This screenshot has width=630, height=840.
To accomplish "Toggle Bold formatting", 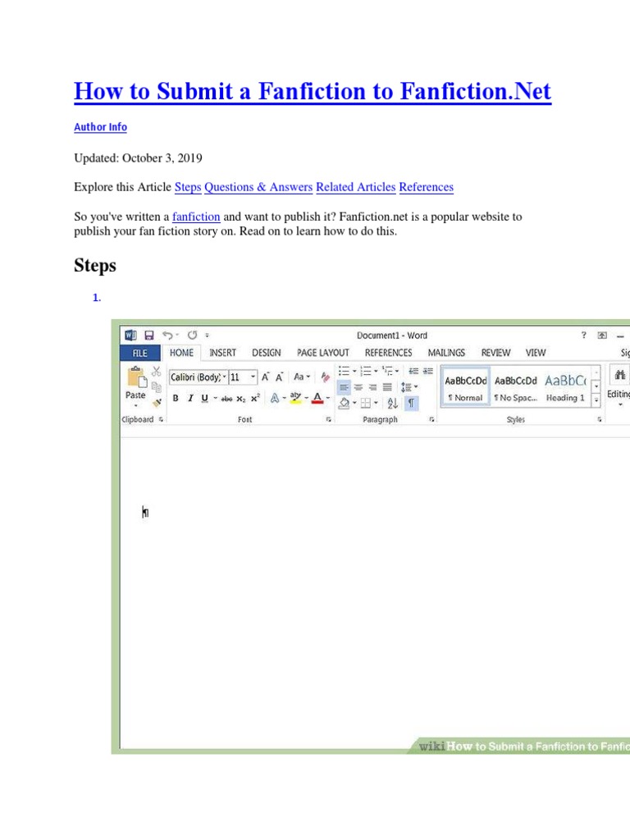I will coord(176,398).
